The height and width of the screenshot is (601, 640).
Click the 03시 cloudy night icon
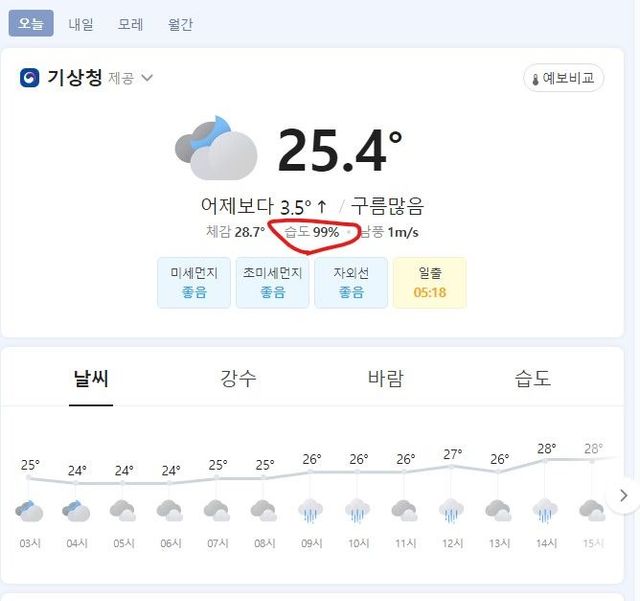point(30,511)
